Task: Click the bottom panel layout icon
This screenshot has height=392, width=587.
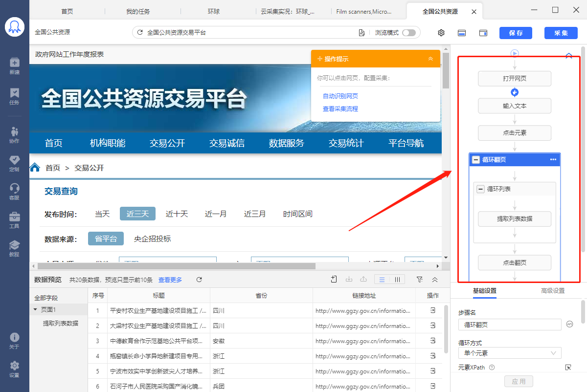Action: point(461,33)
